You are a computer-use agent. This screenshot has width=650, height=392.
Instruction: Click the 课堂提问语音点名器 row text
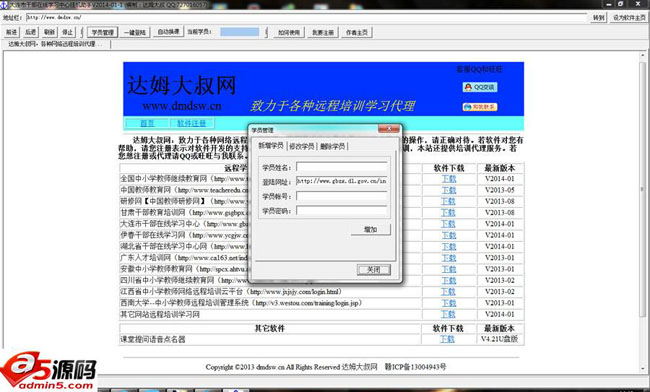coord(153,339)
